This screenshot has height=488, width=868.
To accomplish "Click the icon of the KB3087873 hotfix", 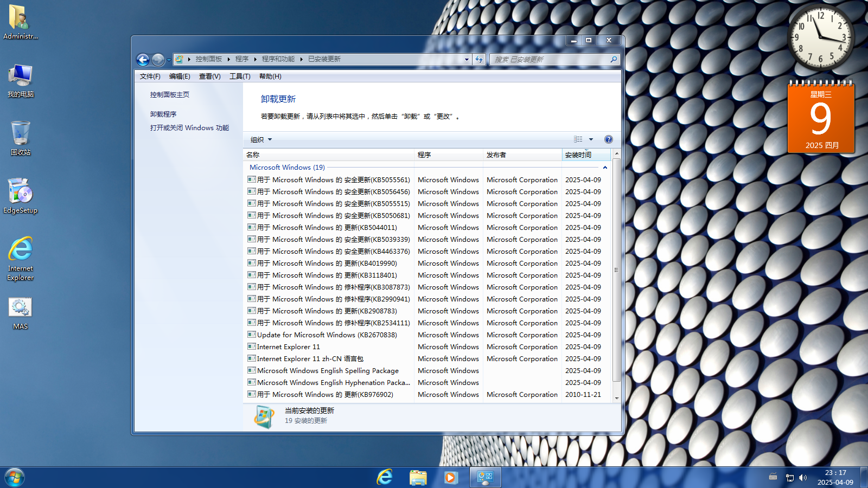I will (x=252, y=287).
